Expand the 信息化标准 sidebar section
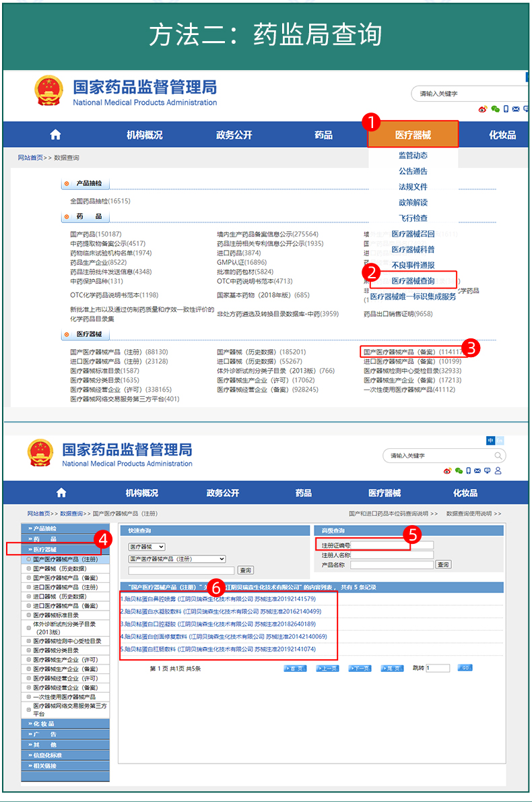 tap(65, 755)
